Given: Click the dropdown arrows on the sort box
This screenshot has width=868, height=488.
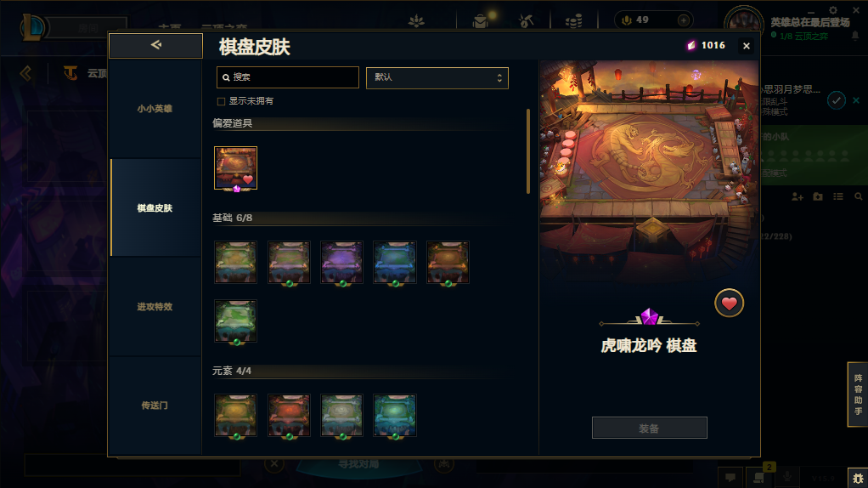Looking at the screenshot, I should coord(499,78).
